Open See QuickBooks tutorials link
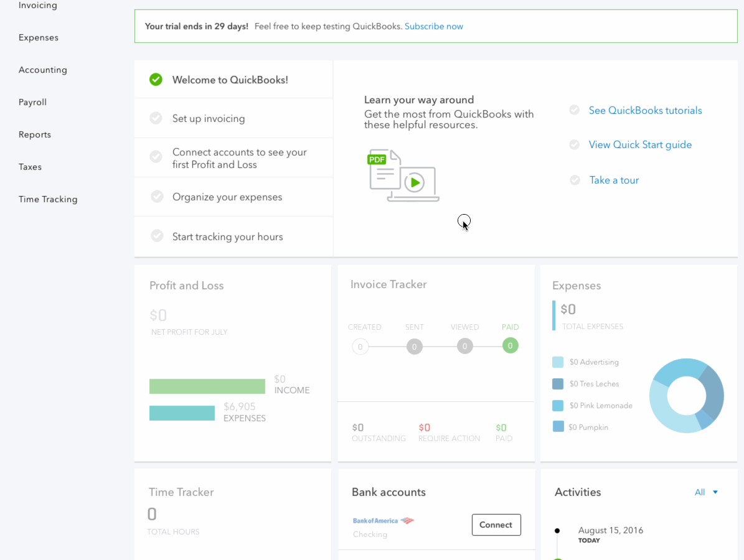Viewport: 744px width, 560px height. (645, 111)
